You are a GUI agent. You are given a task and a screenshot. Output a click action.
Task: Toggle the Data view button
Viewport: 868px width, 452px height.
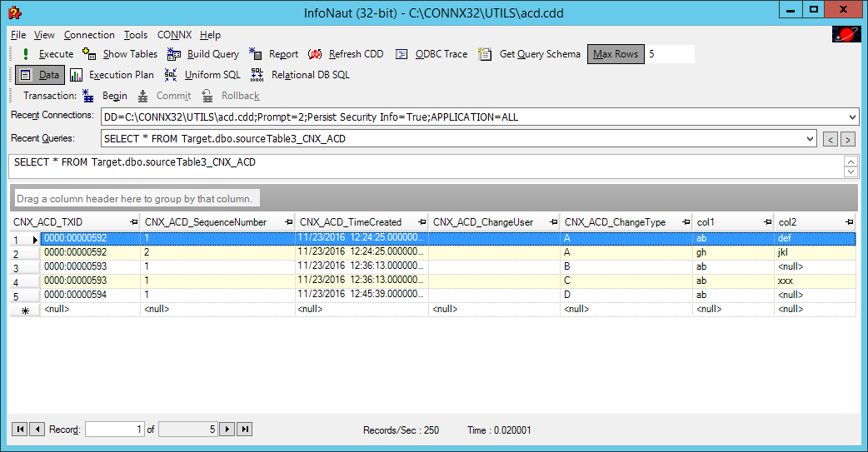click(x=40, y=75)
